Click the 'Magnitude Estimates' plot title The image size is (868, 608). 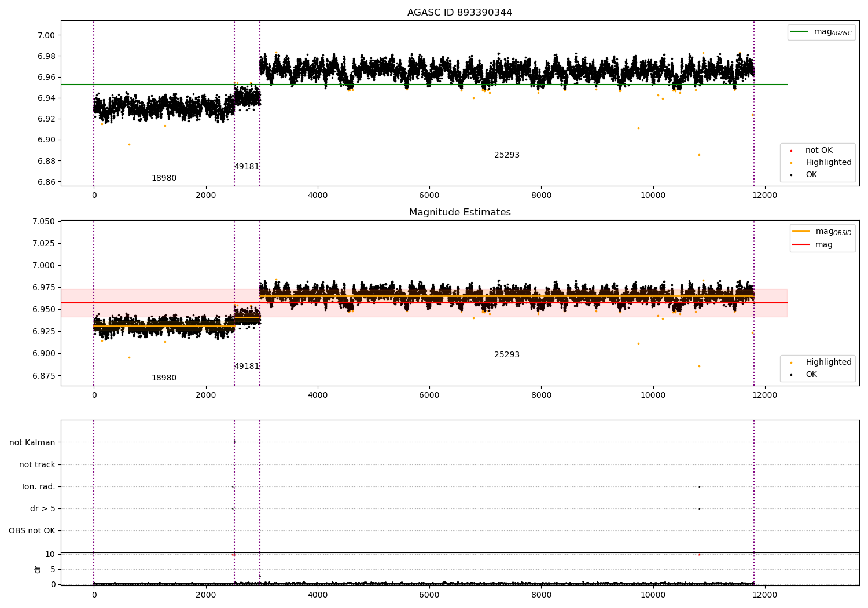click(459, 213)
